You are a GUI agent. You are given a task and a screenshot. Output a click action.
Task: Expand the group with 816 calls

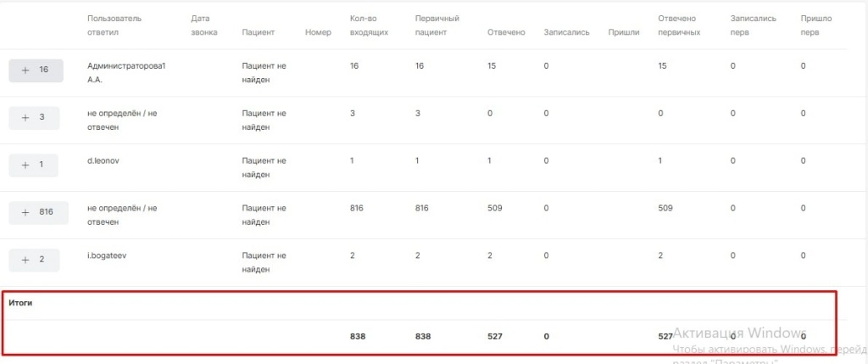pyautogui.click(x=37, y=212)
